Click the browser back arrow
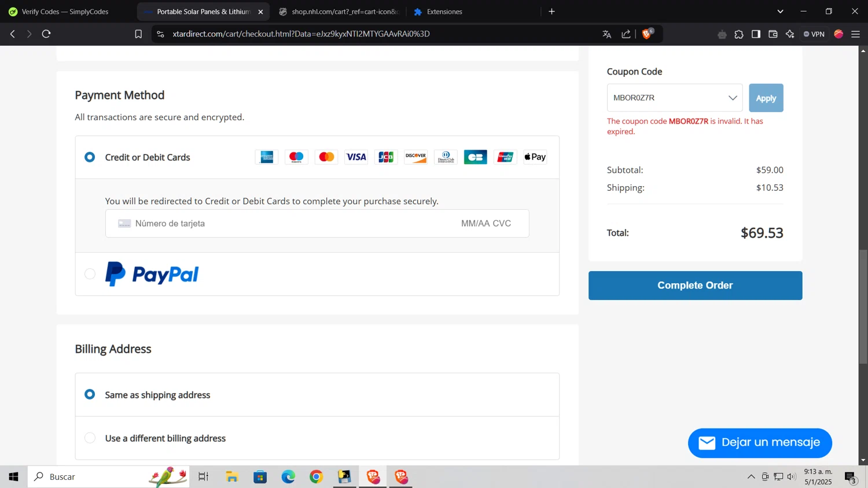The image size is (868, 488). [12, 34]
